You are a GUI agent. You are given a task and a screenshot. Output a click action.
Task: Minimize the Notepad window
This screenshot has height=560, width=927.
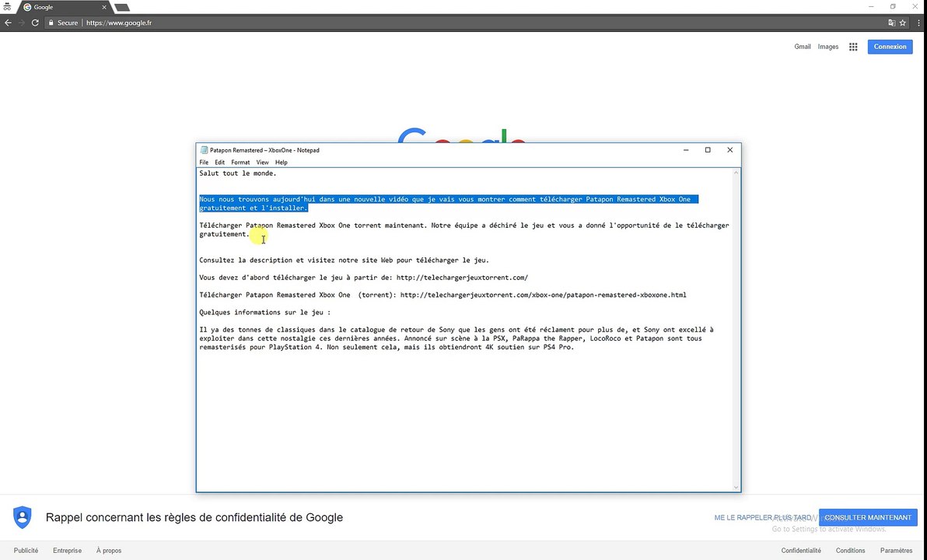coord(686,150)
